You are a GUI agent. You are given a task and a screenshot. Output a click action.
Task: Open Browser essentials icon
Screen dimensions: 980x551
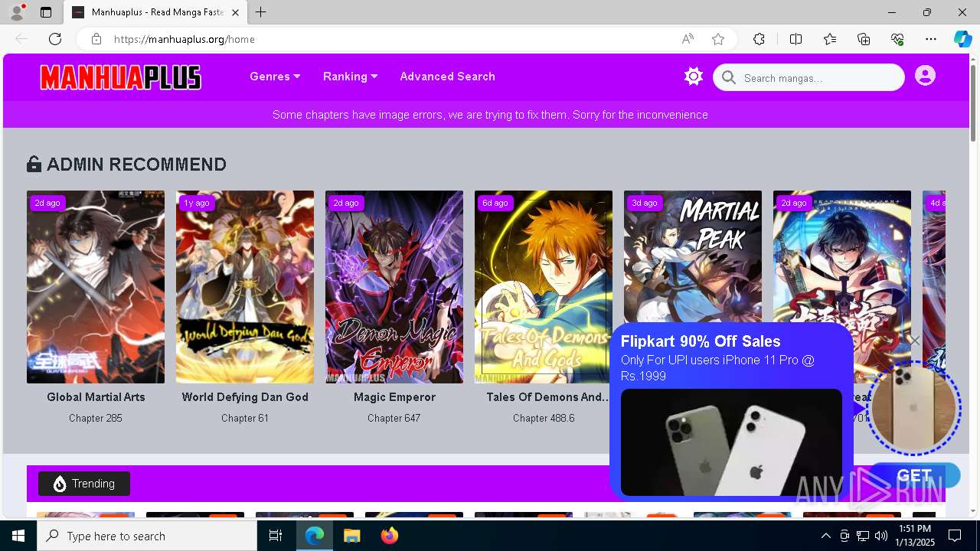click(x=897, y=39)
